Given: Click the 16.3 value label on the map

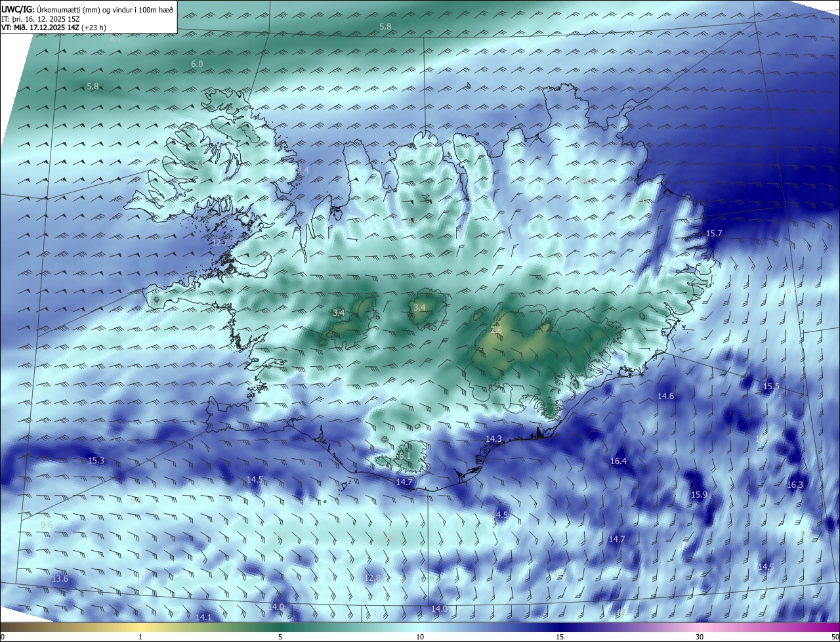Looking at the screenshot, I should pos(795,484).
